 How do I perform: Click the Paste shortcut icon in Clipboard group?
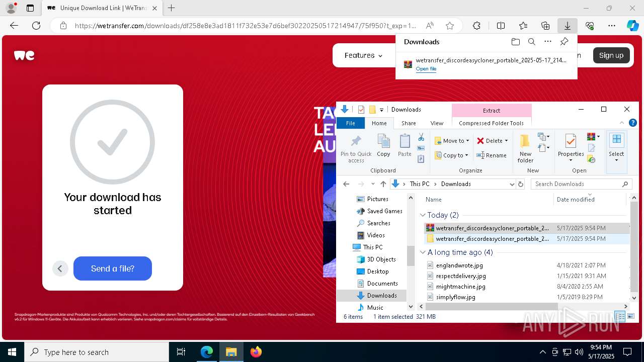(421, 159)
